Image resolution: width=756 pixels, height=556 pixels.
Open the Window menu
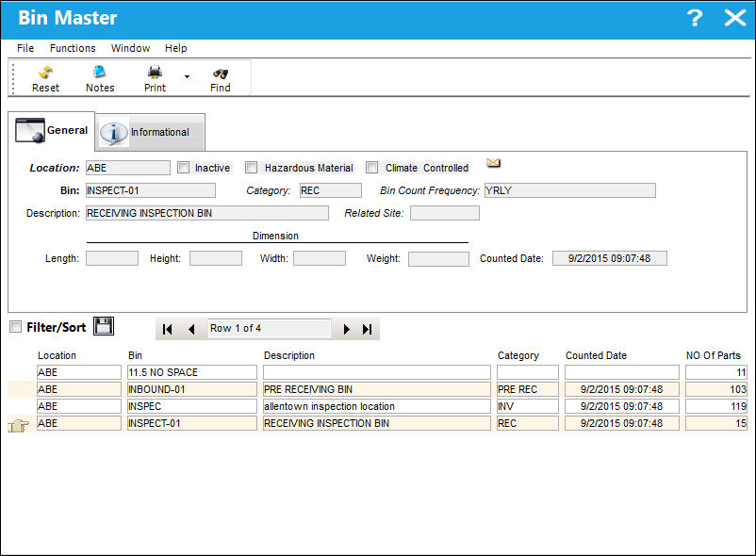(x=130, y=48)
